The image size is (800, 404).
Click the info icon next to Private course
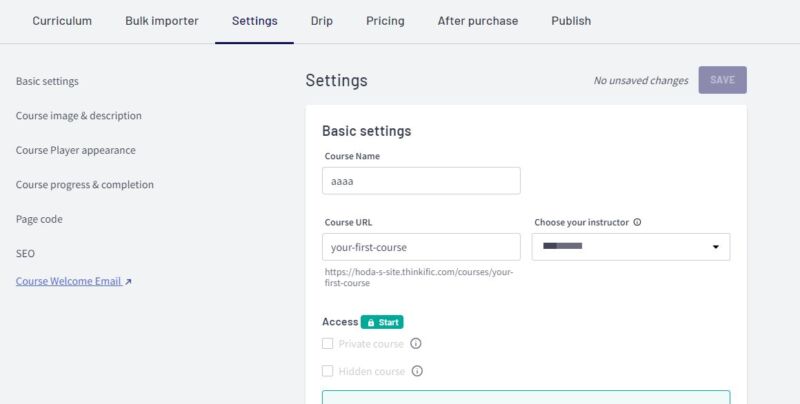416,344
